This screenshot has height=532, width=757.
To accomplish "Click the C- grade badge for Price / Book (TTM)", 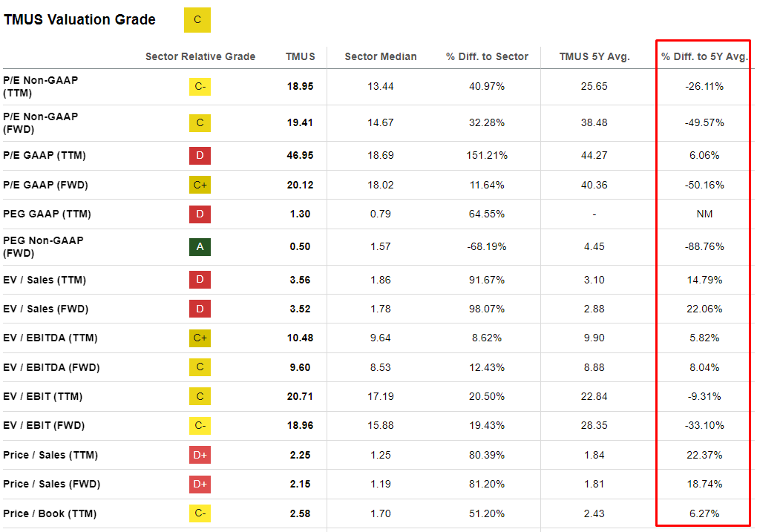I will (200, 513).
